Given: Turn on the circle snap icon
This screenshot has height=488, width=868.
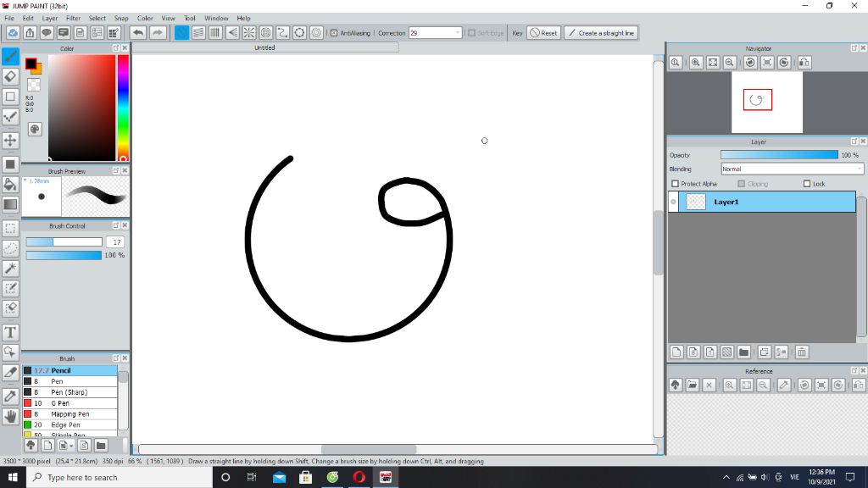Looking at the screenshot, I should coord(265,33).
